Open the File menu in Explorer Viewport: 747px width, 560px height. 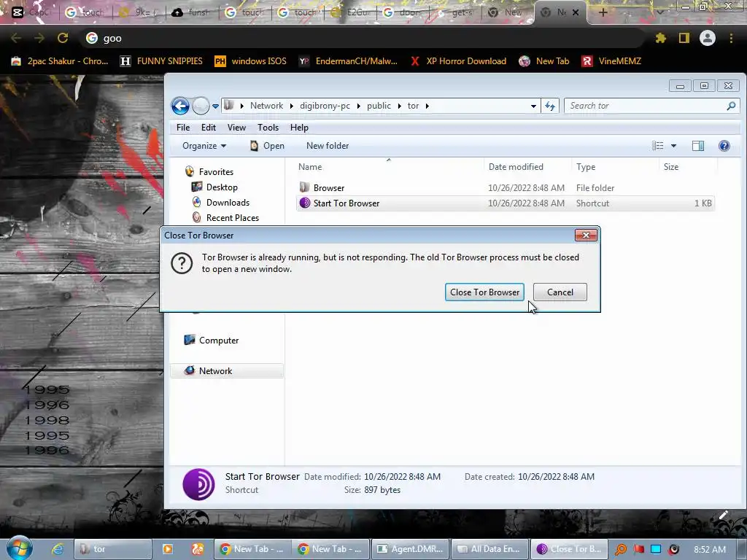(x=183, y=128)
